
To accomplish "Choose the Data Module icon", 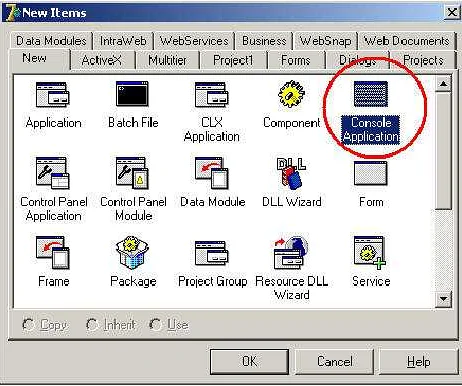I will 212,173.
